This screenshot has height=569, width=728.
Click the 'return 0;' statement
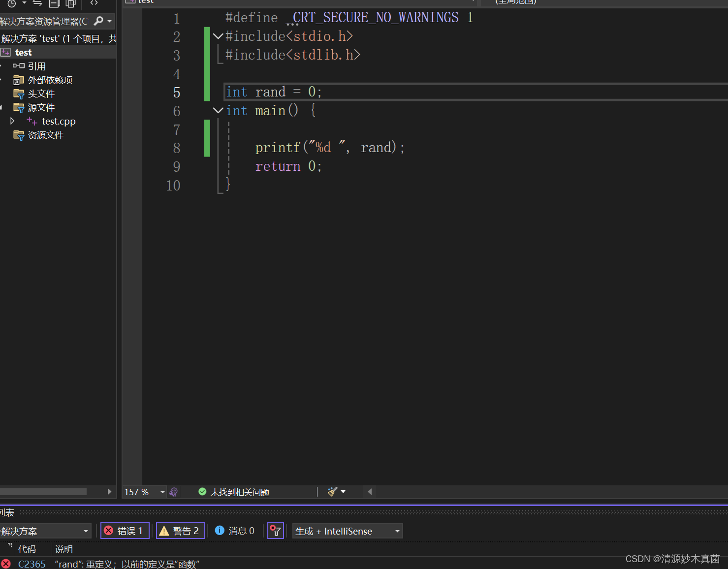288,166
